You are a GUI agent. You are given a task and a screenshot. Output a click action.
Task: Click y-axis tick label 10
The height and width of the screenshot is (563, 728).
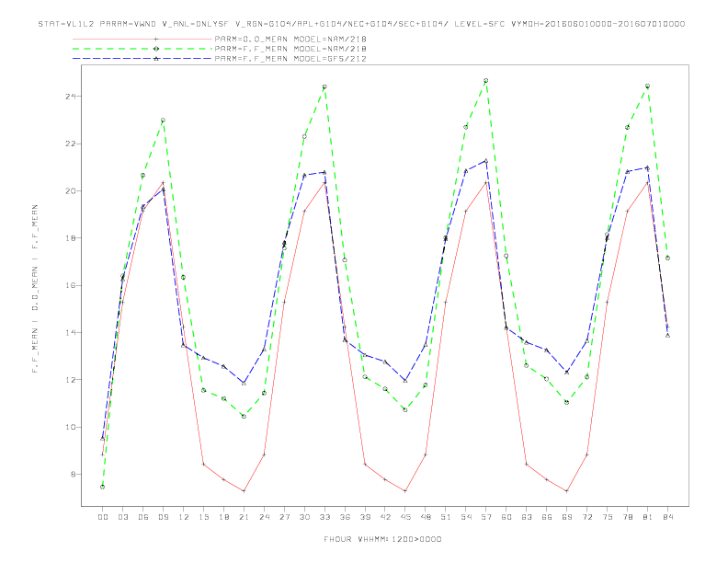[x=71, y=427]
